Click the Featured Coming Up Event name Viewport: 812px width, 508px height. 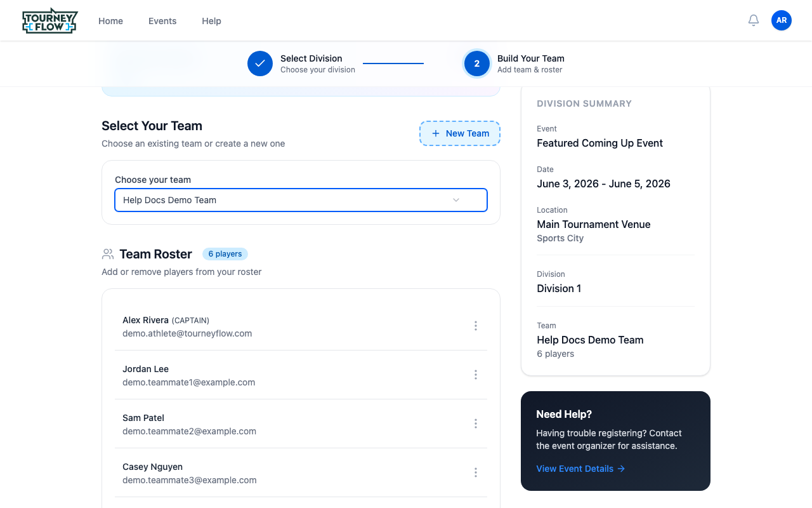click(600, 143)
